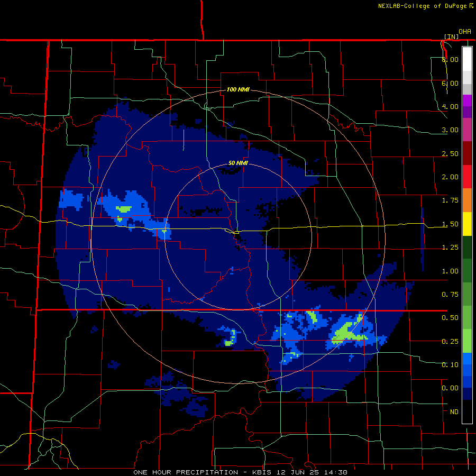476x476 pixels.
Task: Click the 50 NMI range ring label
Action: click(x=238, y=163)
